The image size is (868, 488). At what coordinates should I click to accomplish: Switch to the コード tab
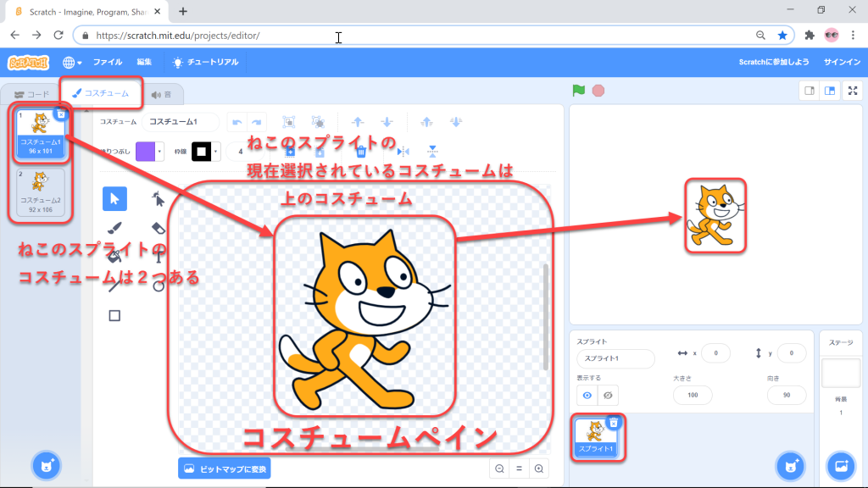(x=31, y=94)
